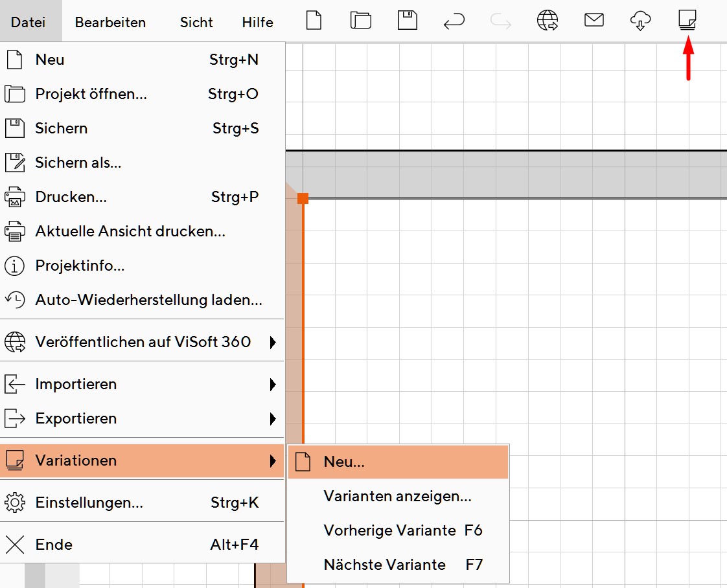Screen dimensions: 727x588
Task: Open a project via the folder toolbar icon
Action: 360,20
